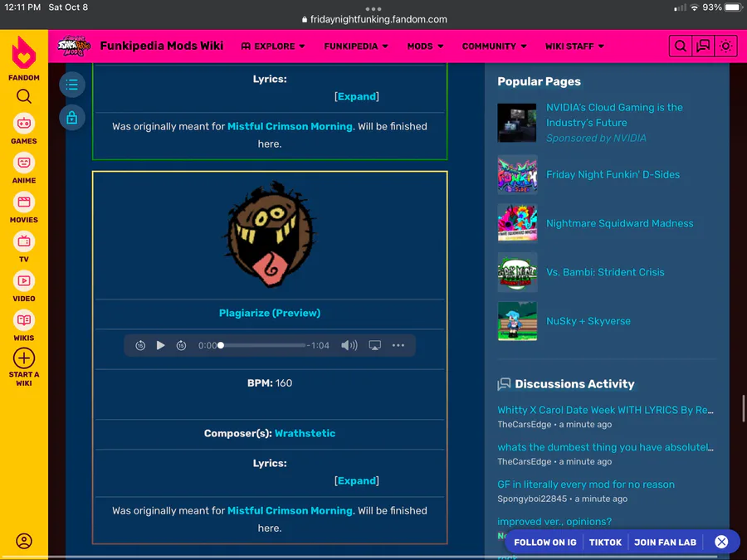Screen dimensions: 747x560
Task: Click NVIDIA article thumbnail
Action: [517, 123]
